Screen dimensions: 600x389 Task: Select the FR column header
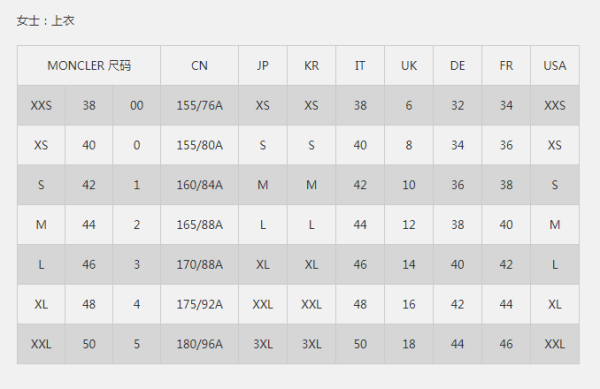click(x=506, y=65)
